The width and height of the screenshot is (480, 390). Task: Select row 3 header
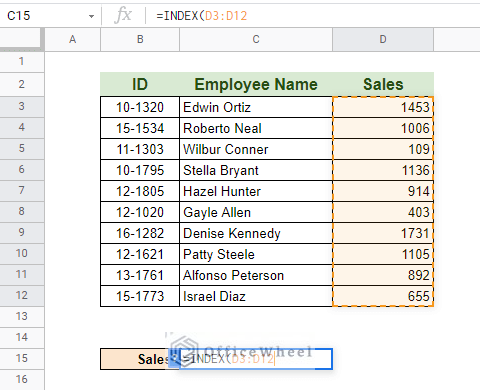point(22,107)
